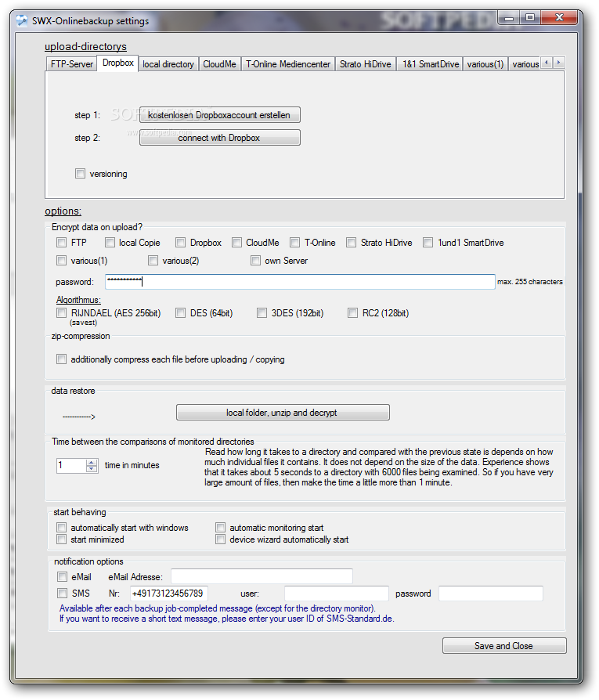Tick the Dropbox encryption checkbox
The image size is (599, 700).
click(180, 243)
